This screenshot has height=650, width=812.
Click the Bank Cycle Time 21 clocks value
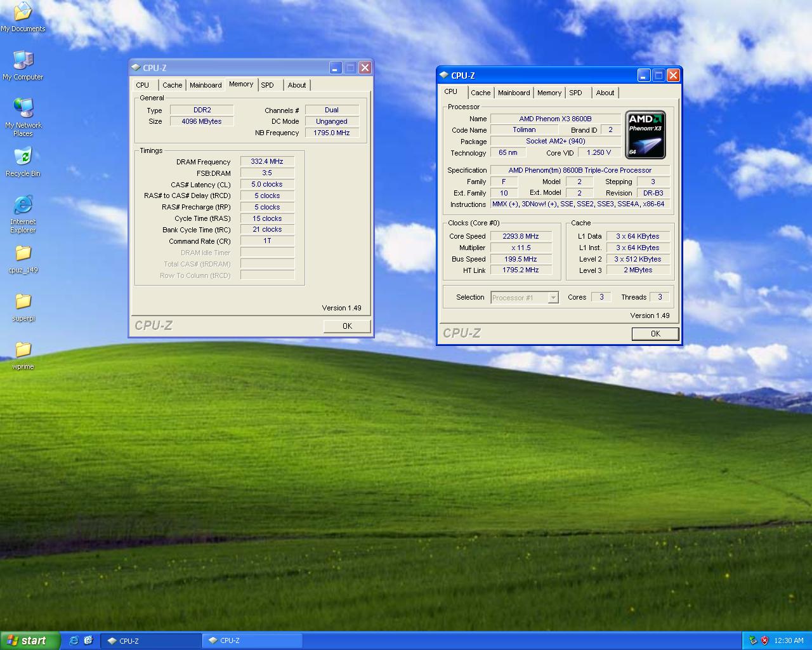pos(267,229)
